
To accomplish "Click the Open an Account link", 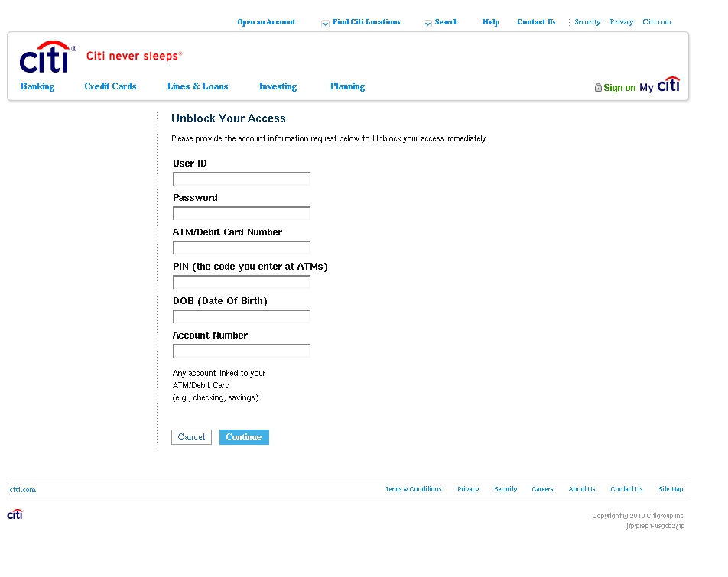I will 266,22.
